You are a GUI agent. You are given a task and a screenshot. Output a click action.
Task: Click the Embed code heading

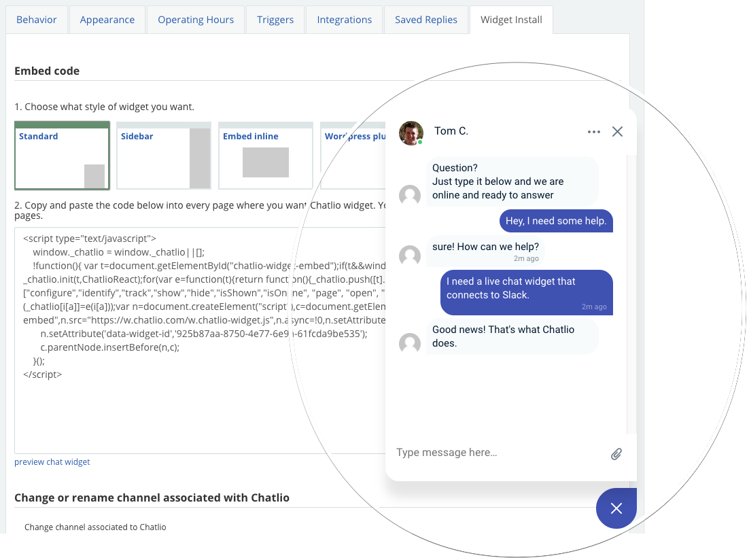[47, 71]
